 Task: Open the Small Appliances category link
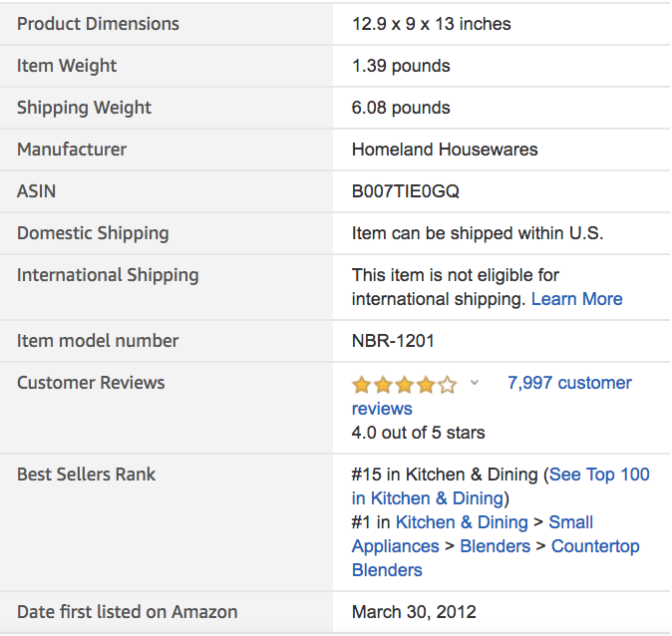(x=570, y=522)
